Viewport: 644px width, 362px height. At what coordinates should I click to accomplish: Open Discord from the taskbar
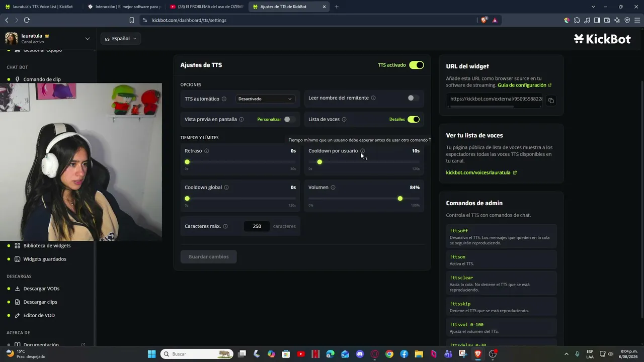pos(360,354)
